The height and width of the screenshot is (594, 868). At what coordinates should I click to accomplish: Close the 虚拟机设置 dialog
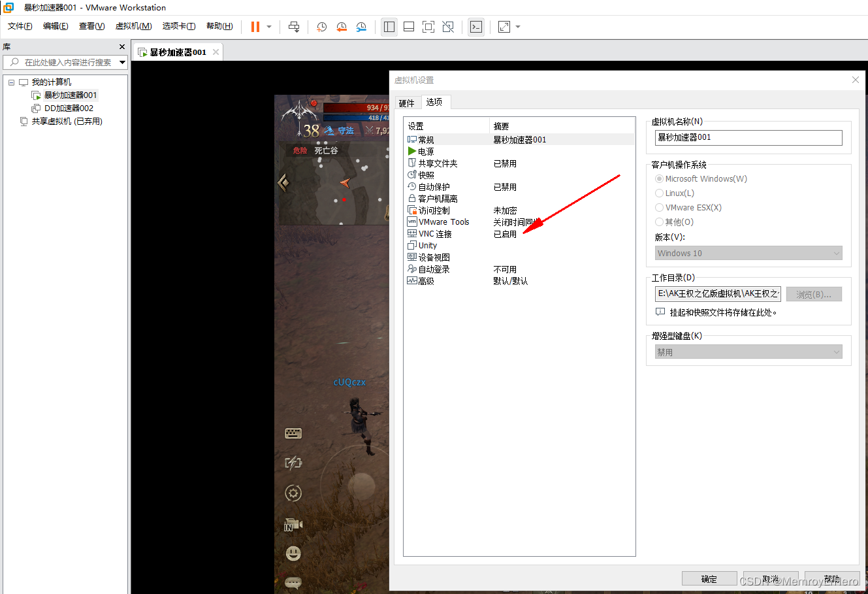click(856, 80)
